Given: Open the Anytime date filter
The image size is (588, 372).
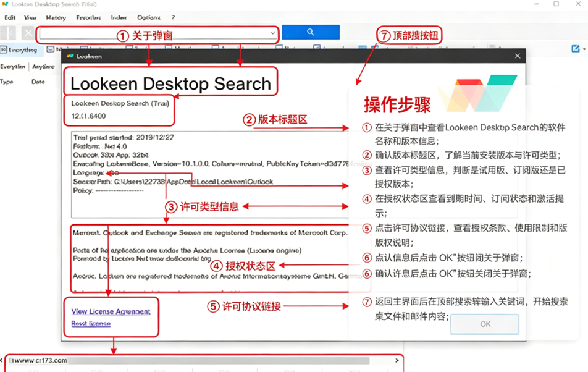Looking at the screenshot, I should tap(43, 66).
